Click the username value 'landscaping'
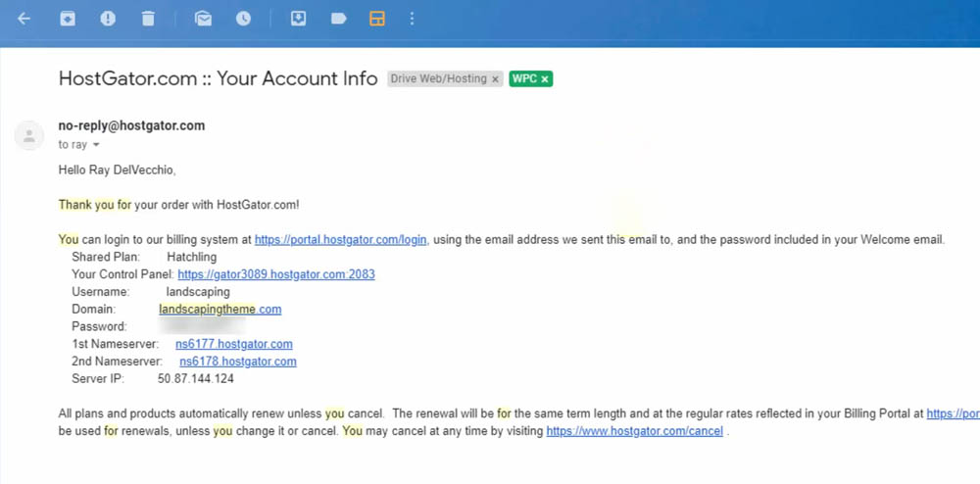This screenshot has height=484, width=980. pyautogui.click(x=198, y=292)
